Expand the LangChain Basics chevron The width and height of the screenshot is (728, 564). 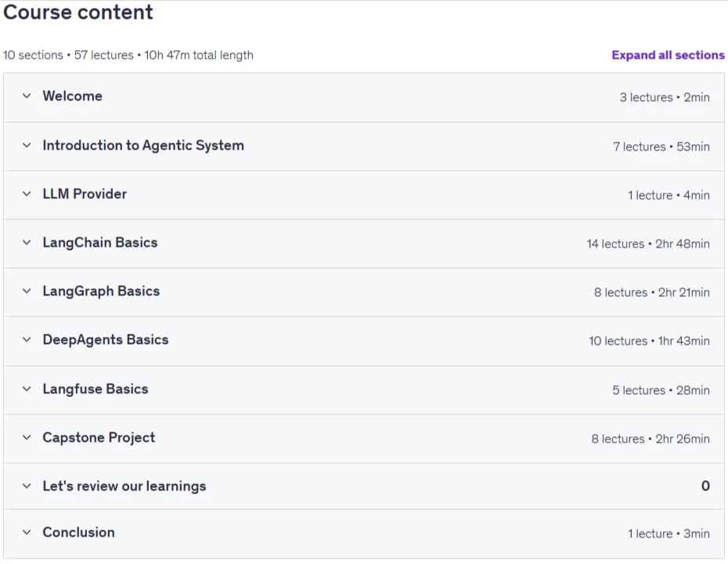point(27,243)
